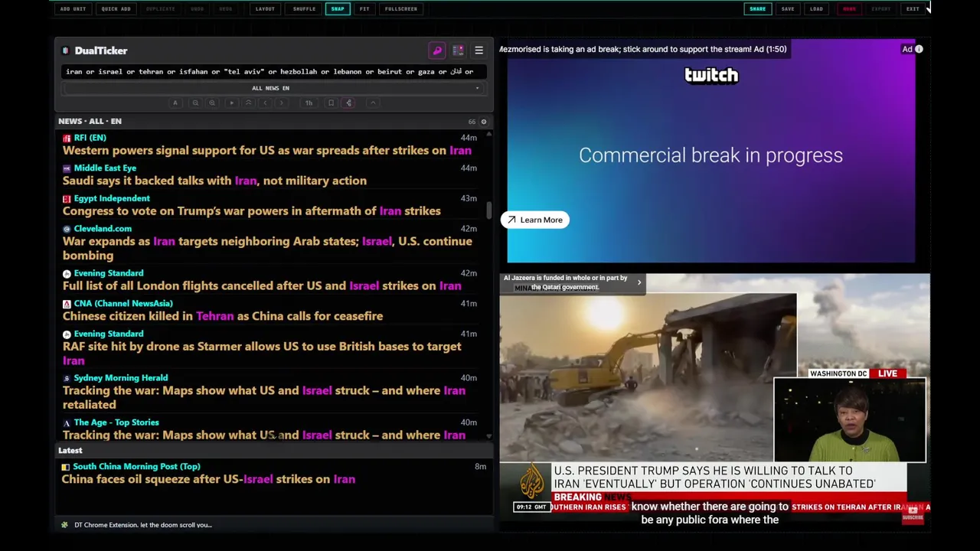Image resolution: width=980 pixels, height=551 pixels.
Task: Click the zoom in magnifier icon
Action: point(212,103)
